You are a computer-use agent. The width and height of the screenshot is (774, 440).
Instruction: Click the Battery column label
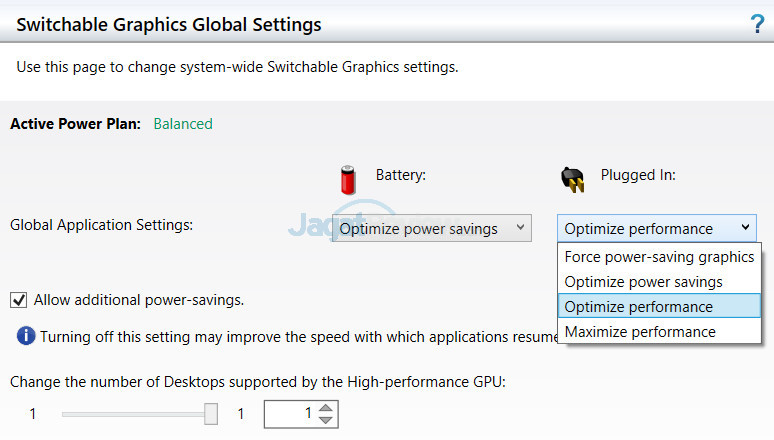pos(401,175)
